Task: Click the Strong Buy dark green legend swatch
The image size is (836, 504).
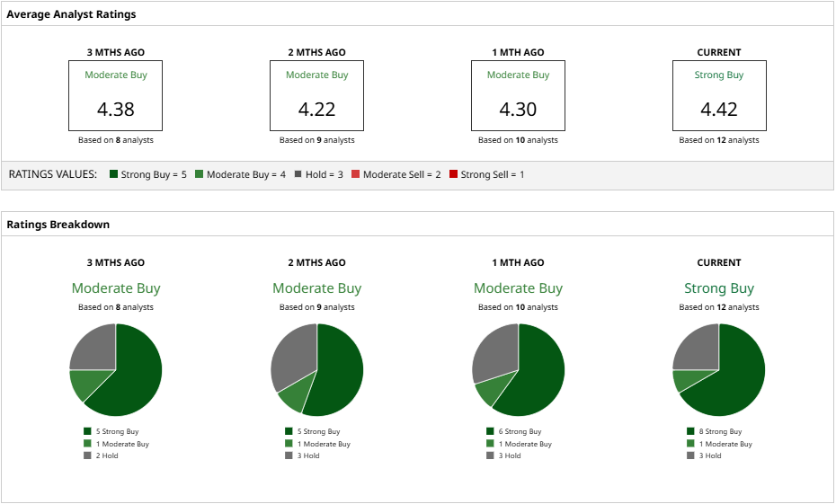Action: [x=113, y=173]
